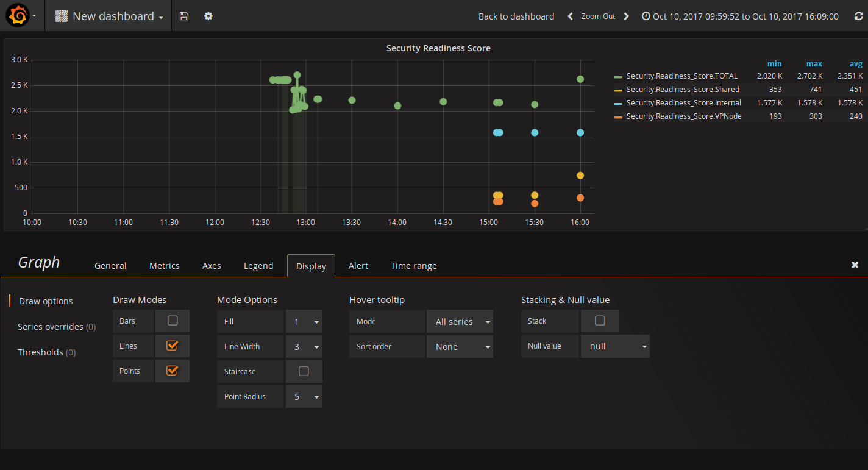Click the Zoom Out button
The width and height of the screenshot is (868, 470).
coord(598,16)
